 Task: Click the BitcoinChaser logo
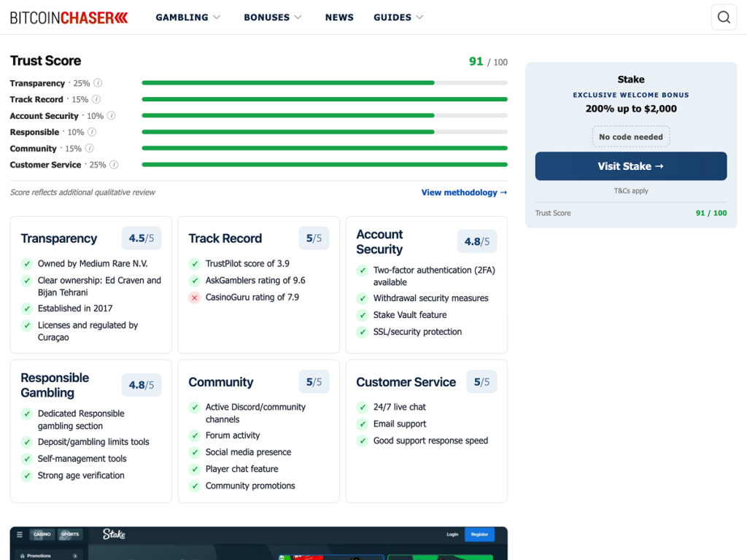(x=69, y=17)
